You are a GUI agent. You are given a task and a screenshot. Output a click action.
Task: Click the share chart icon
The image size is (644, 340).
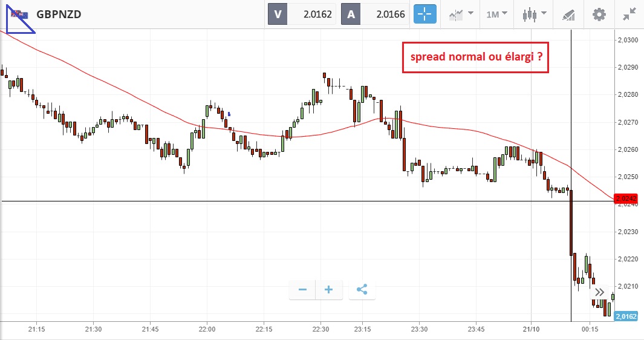pyautogui.click(x=362, y=290)
